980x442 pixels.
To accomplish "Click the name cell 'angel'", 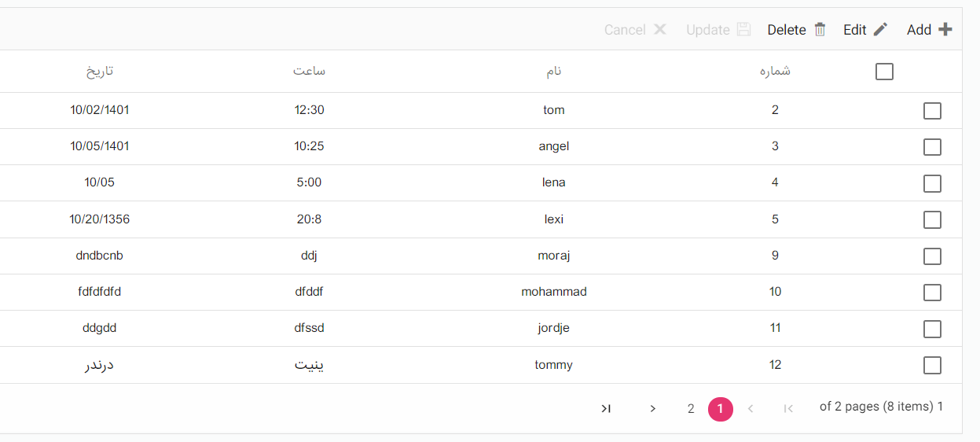I will point(554,146).
